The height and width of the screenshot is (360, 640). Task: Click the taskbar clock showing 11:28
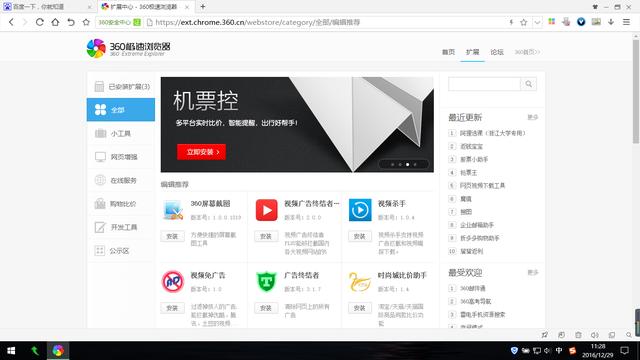pos(598,351)
